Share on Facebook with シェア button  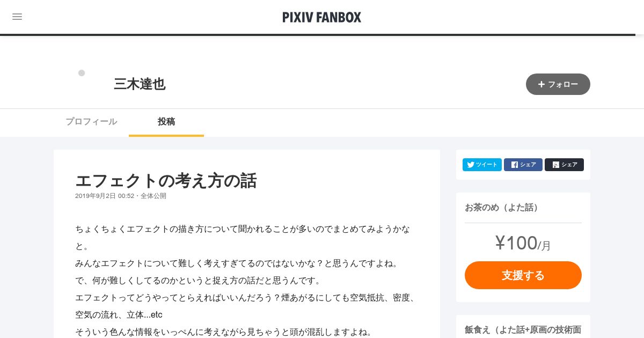click(x=523, y=165)
